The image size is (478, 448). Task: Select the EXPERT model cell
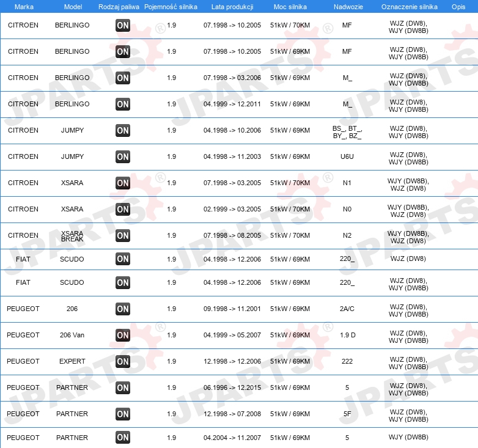(72, 361)
